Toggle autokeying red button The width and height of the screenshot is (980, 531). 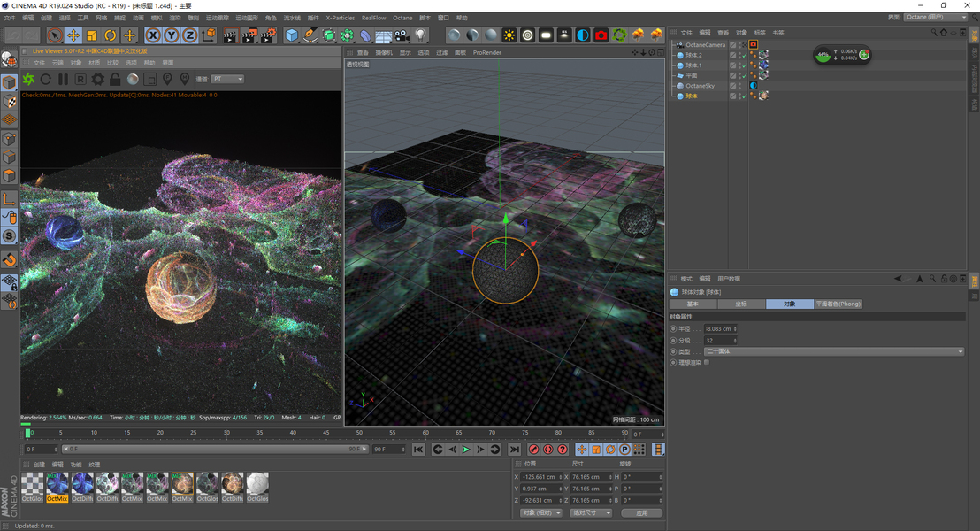pyautogui.click(x=548, y=449)
